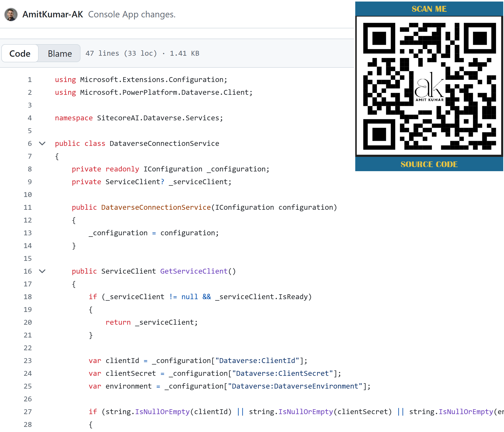Click 'Microsoft.Extensions.Configuration;' on line 1
This screenshot has height=432, width=504.
154,80
